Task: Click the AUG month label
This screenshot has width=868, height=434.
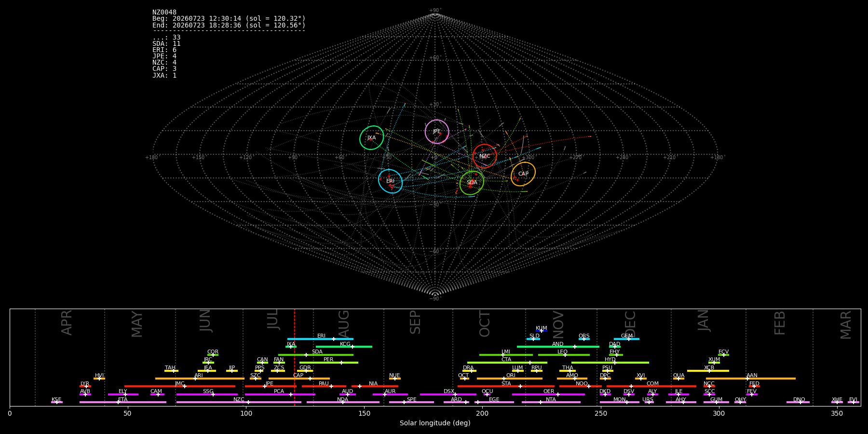Action: 344,324
